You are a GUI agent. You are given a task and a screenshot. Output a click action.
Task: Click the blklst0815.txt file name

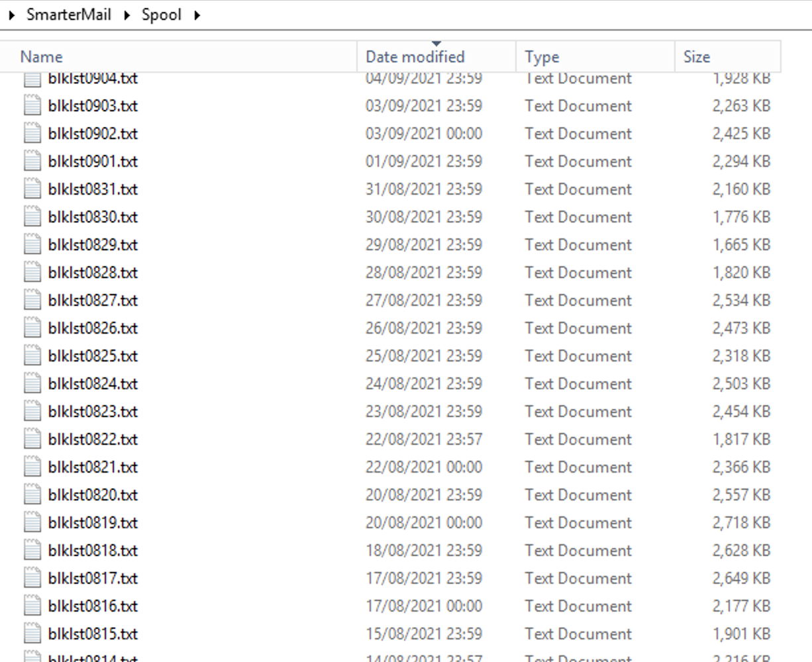pyautogui.click(x=93, y=634)
